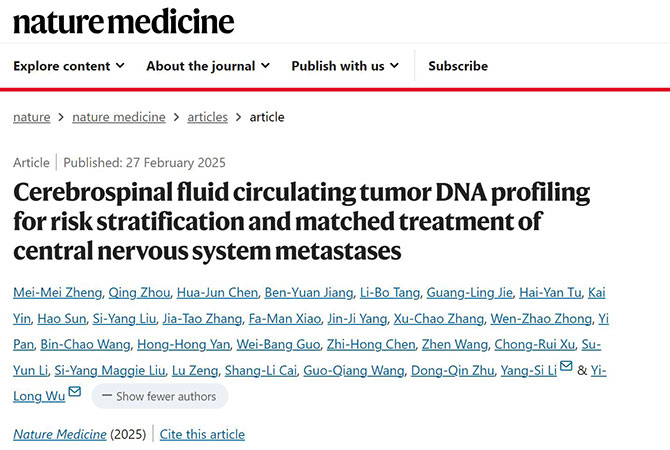
Task: Expand the Publish with us menu
Action: [x=345, y=66]
